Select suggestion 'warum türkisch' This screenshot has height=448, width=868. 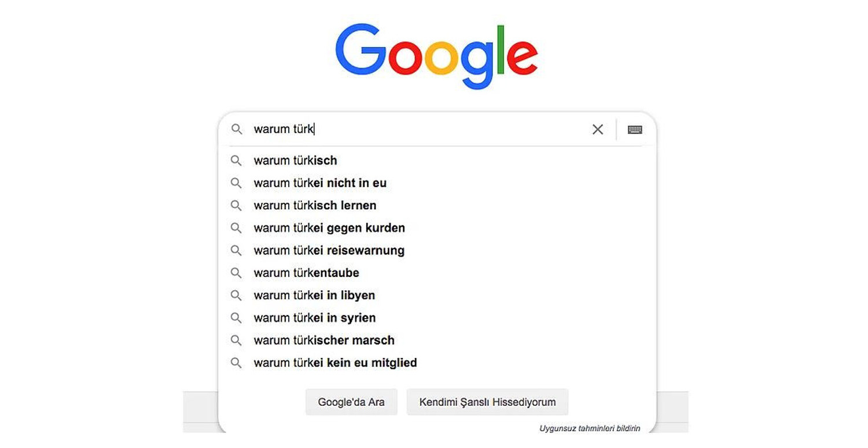(295, 161)
